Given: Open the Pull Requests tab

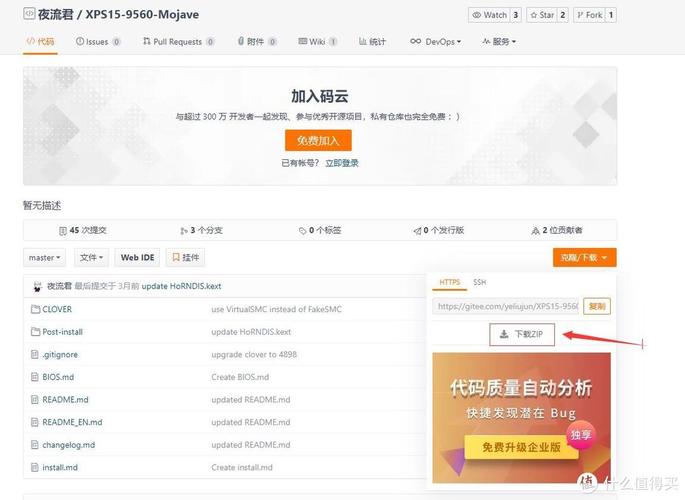Looking at the screenshot, I should [178, 41].
